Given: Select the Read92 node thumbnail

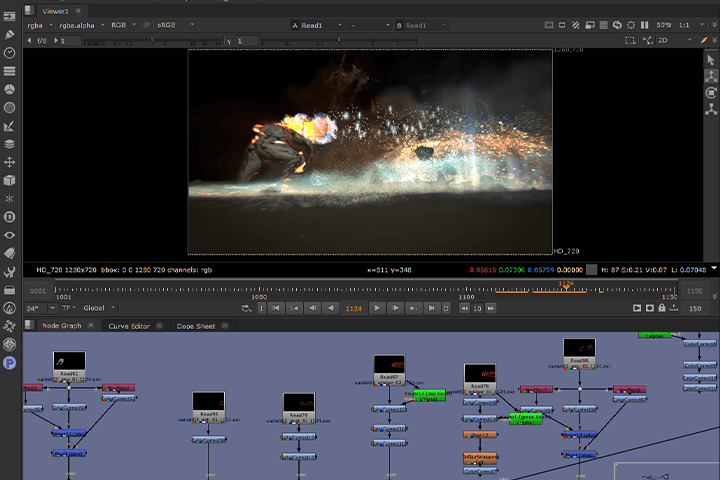Looking at the screenshot, I should pos(69,361).
